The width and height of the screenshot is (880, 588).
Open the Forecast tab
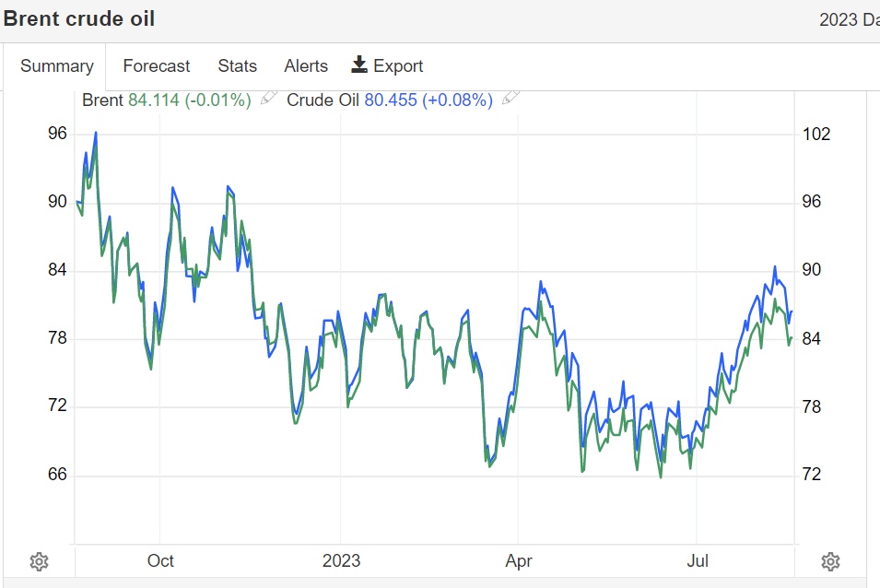[x=157, y=66]
